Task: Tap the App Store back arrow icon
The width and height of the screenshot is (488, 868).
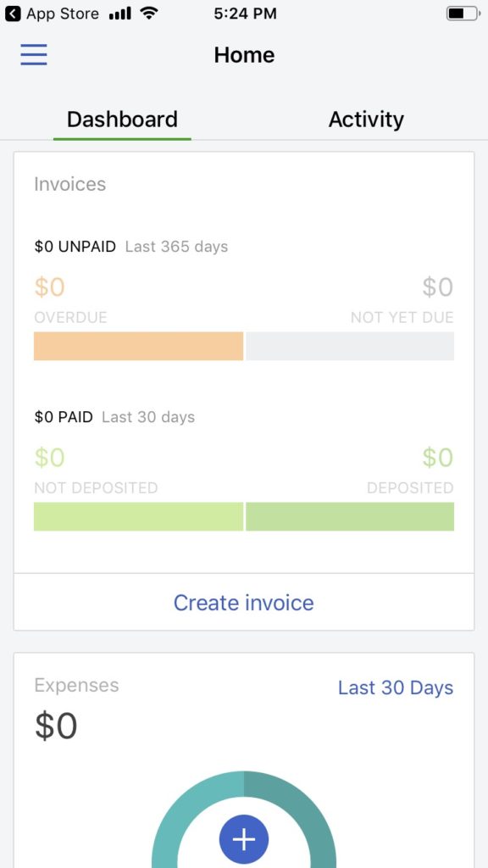Action: (13, 14)
